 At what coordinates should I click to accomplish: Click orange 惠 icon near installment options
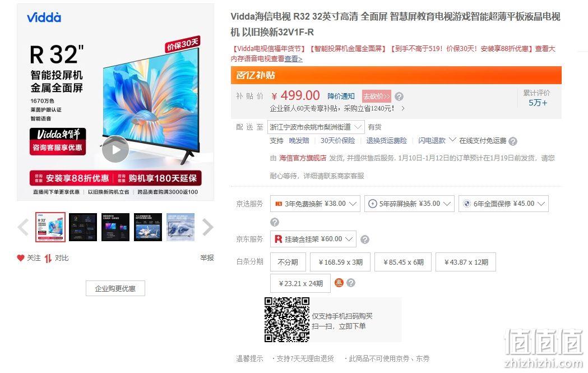click(339, 283)
